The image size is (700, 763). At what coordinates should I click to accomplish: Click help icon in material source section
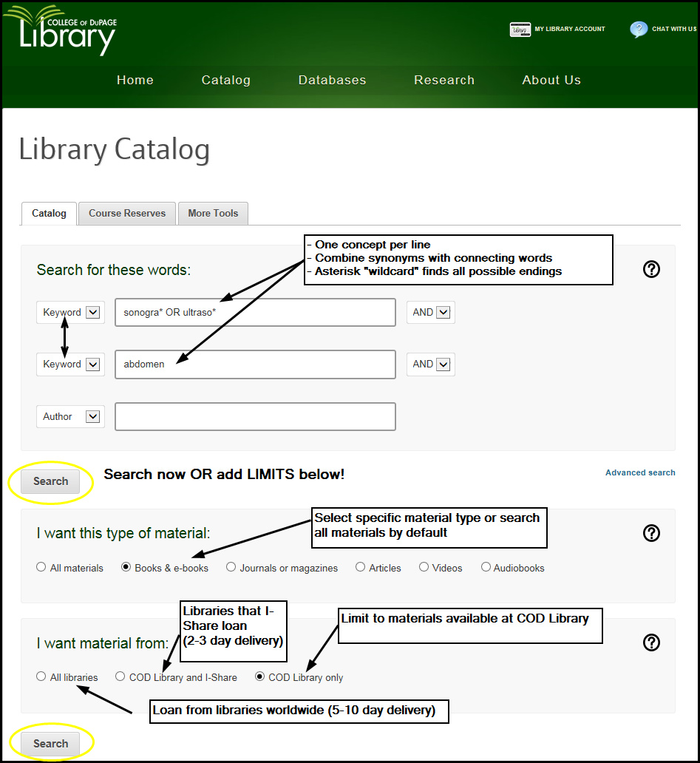pos(651,642)
